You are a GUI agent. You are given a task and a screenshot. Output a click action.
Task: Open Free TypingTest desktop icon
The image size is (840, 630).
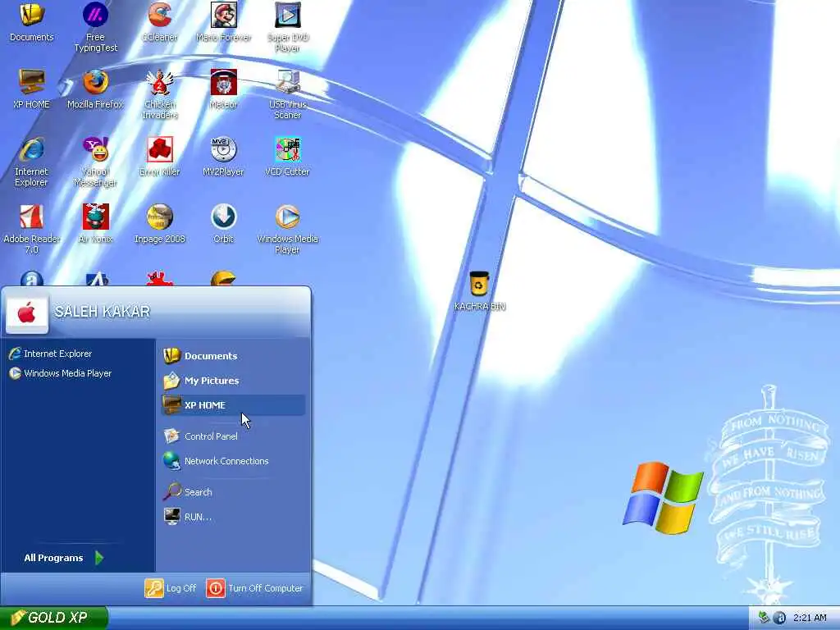pos(95,27)
